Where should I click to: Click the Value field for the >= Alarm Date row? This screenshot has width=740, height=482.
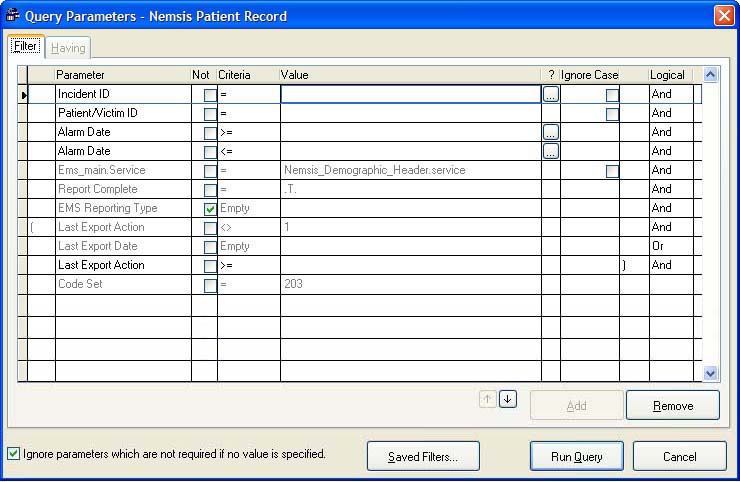coord(411,132)
